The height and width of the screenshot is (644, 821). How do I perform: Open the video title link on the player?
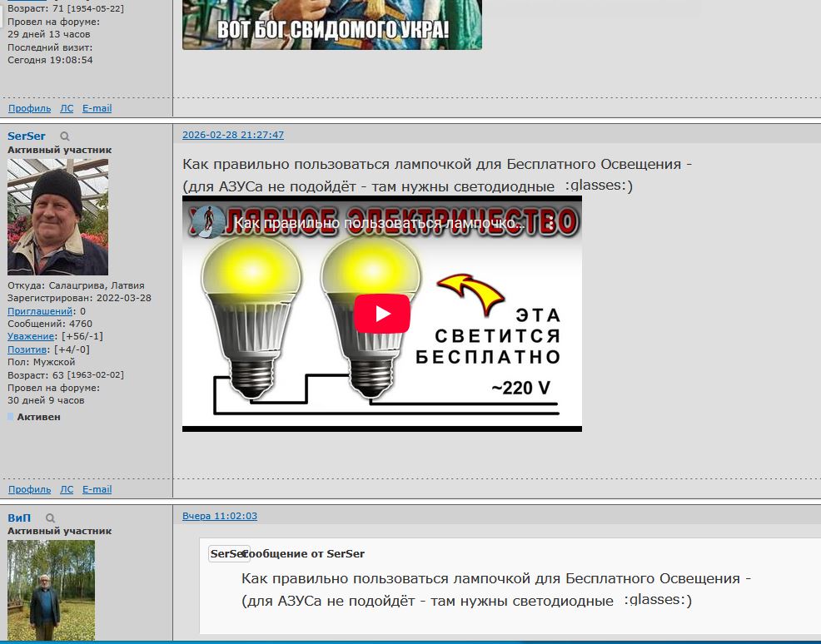[x=379, y=223]
